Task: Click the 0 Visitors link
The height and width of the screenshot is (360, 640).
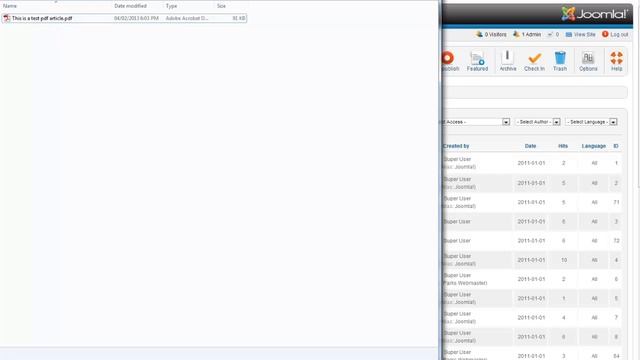Action: 491,35
